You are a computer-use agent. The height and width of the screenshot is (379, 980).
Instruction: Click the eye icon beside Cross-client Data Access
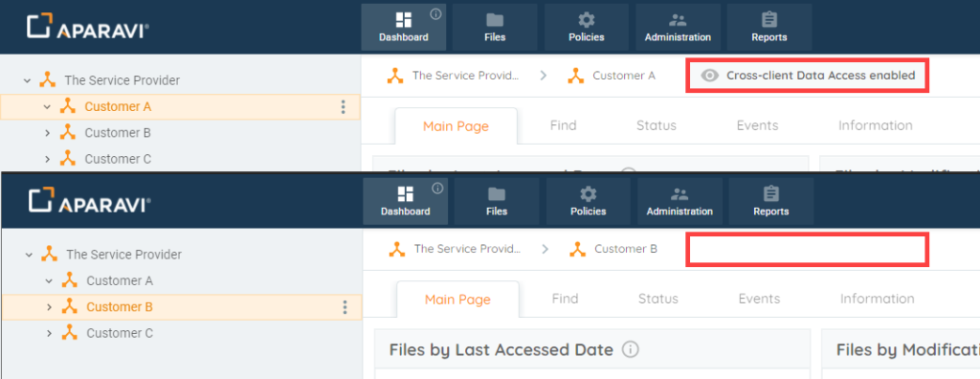coord(709,76)
